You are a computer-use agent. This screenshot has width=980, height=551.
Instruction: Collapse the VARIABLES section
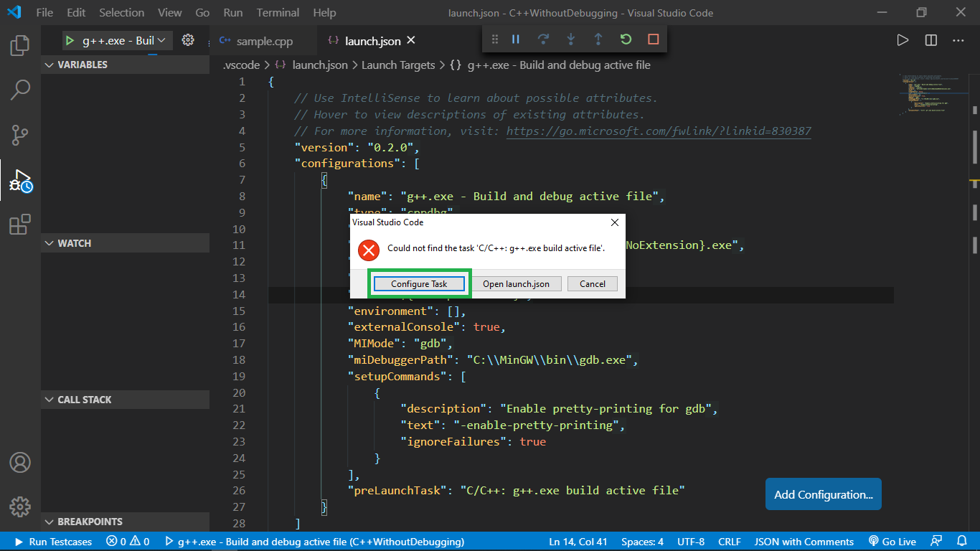click(x=82, y=65)
